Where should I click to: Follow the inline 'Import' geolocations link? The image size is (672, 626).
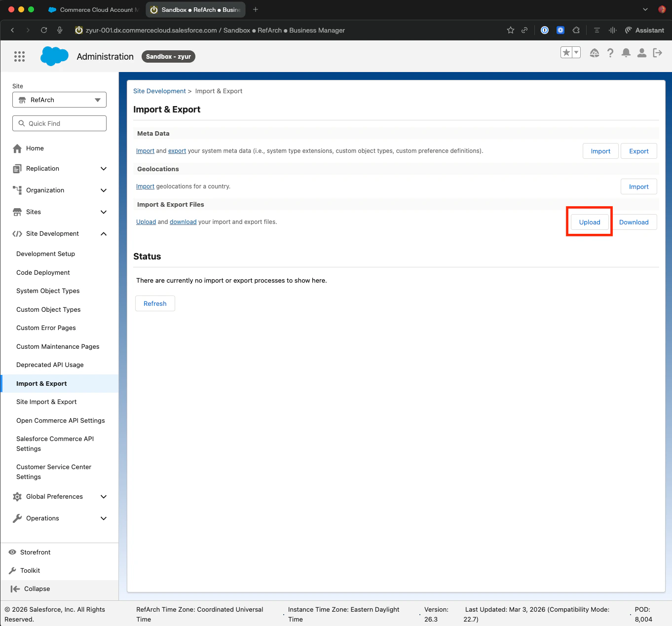pos(145,186)
